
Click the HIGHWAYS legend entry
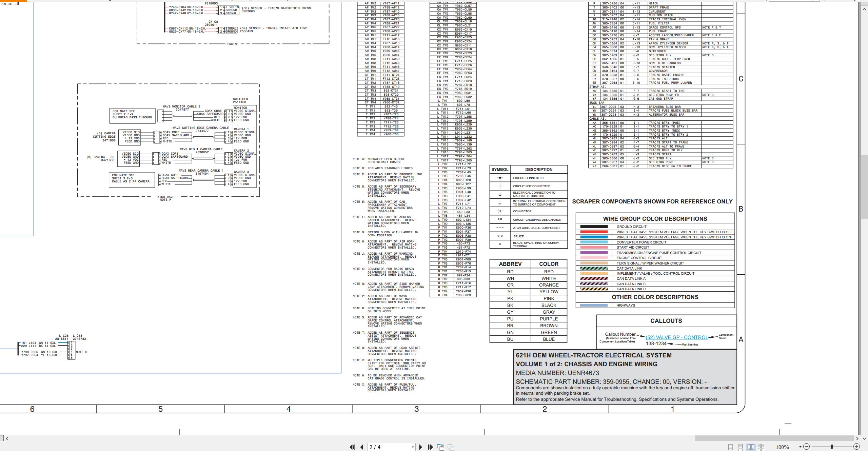(626, 305)
